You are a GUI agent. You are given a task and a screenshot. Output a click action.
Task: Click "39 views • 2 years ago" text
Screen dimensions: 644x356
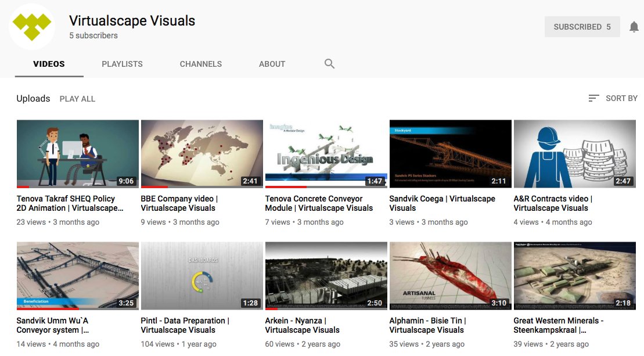pyautogui.click(x=551, y=344)
